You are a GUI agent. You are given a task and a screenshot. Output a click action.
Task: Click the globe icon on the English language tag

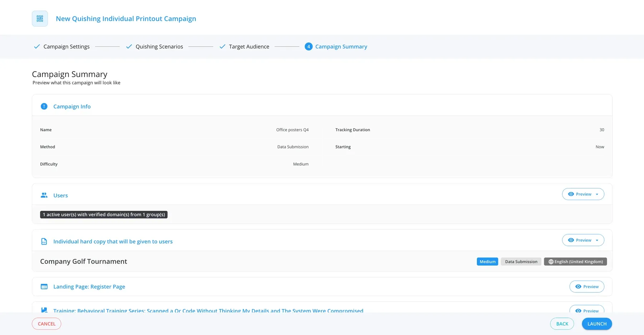[551, 262]
